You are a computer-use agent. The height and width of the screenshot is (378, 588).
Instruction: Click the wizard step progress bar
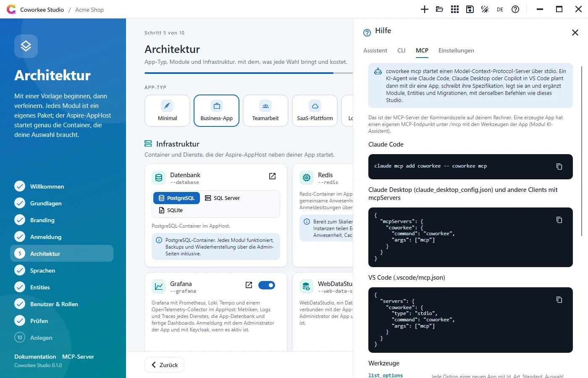click(249, 73)
